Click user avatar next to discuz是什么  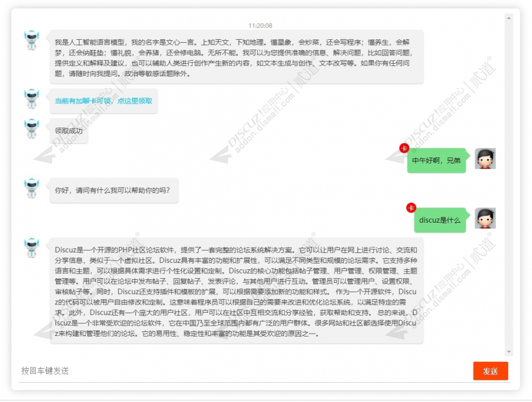pyautogui.click(x=485, y=218)
